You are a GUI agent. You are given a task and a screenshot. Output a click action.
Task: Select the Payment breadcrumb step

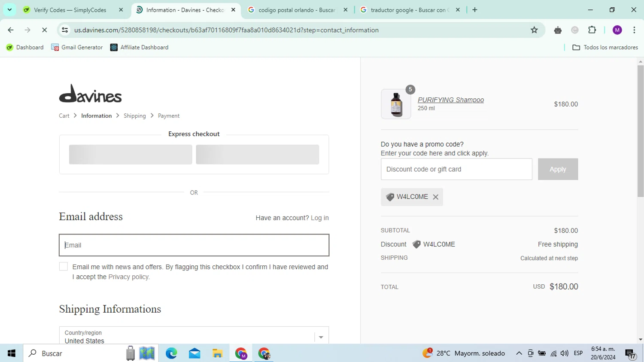[169, 116]
